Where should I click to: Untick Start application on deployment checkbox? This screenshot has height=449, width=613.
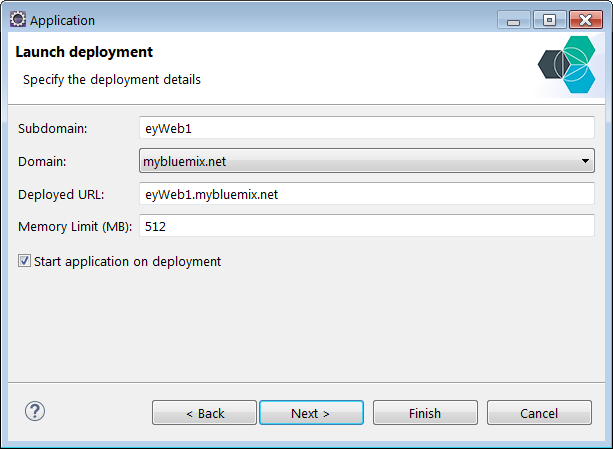pyautogui.click(x=24, y=261)
